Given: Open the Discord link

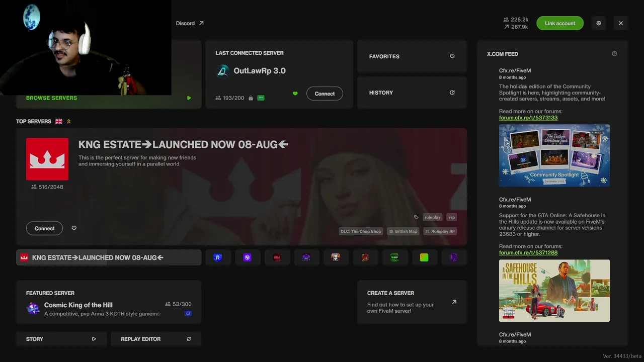Looking at the screenshot, I should tap(190, 23).
